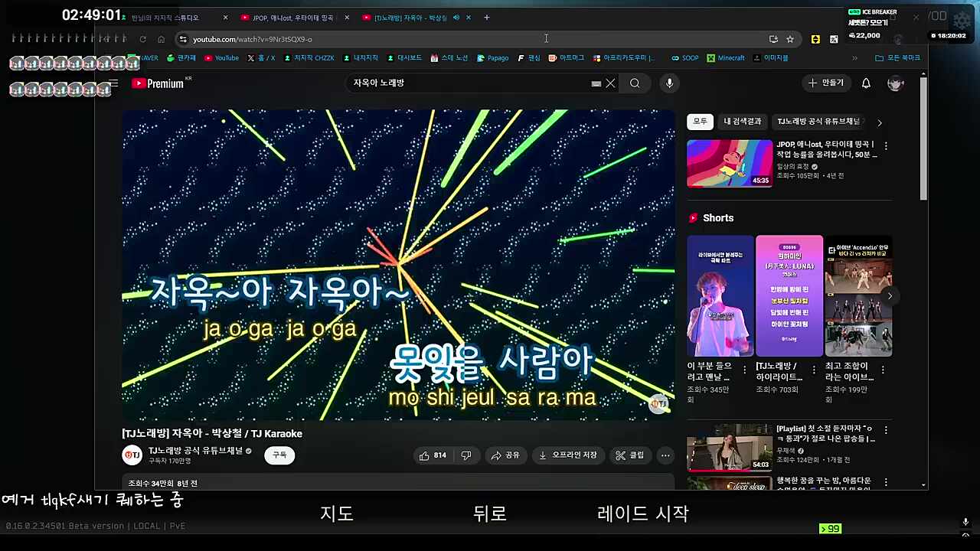This screenshot has height=551, width=980.
Task: Select the 모두 filter chip
Action: pos(700,122)
